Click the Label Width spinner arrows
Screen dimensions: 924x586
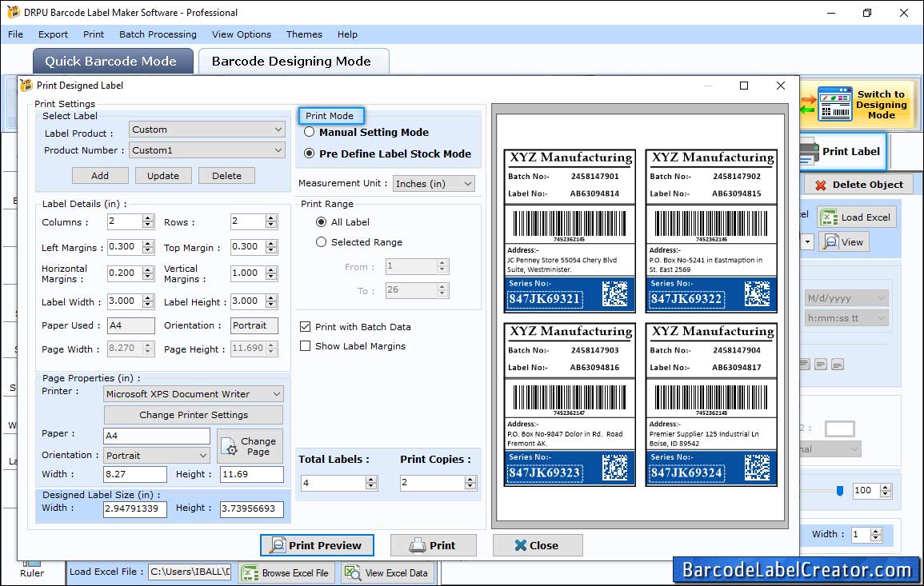tap(148, 301)
